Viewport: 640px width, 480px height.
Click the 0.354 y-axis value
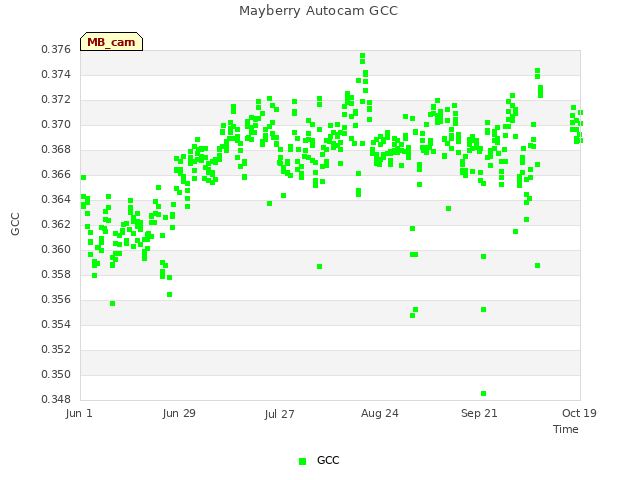coord(56,324)
